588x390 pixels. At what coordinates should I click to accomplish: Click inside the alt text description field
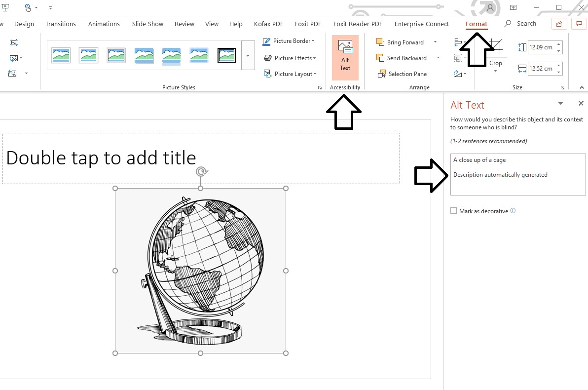517,175
